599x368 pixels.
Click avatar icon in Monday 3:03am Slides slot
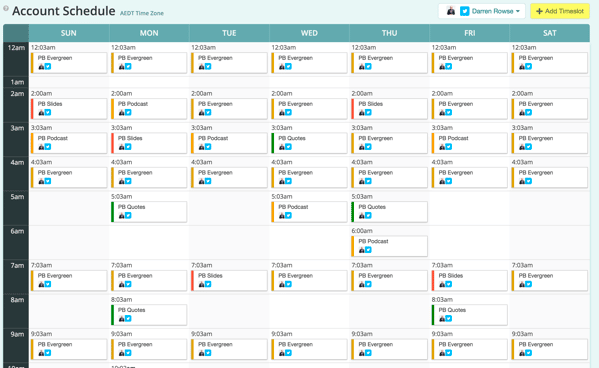pos(121,147)
